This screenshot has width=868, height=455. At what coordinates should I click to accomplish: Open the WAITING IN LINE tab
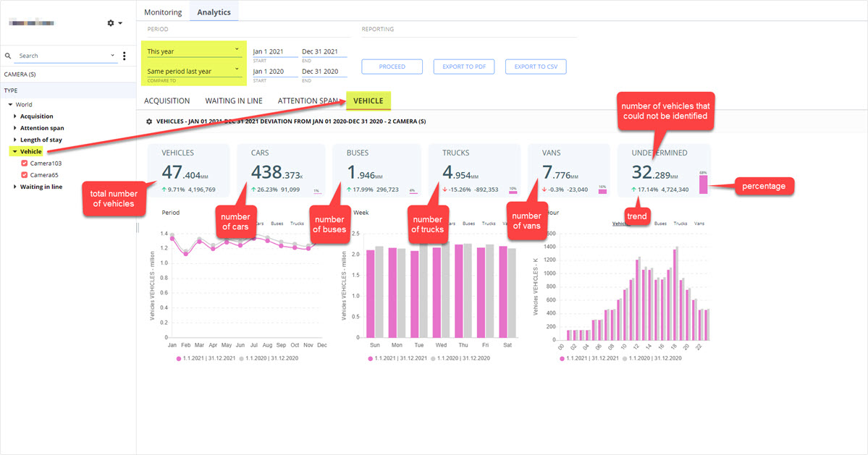234,101
